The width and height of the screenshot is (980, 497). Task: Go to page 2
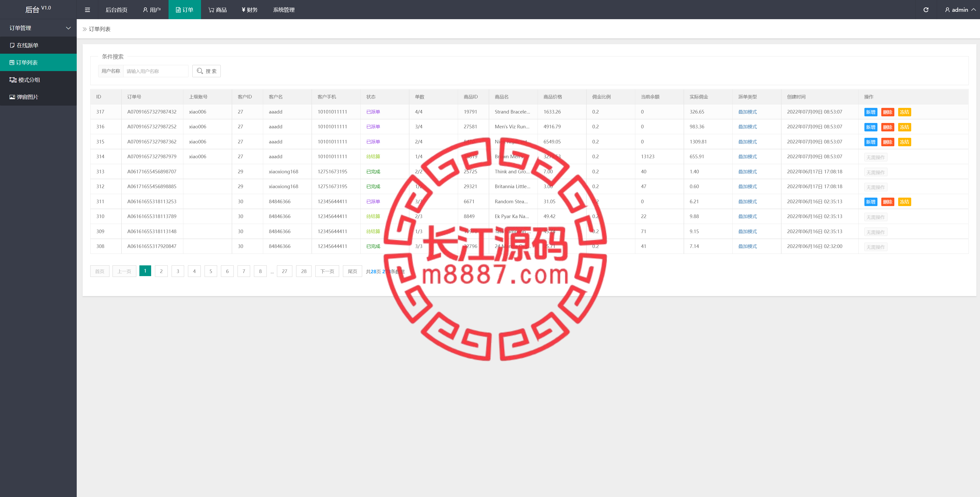coord(161,271)
